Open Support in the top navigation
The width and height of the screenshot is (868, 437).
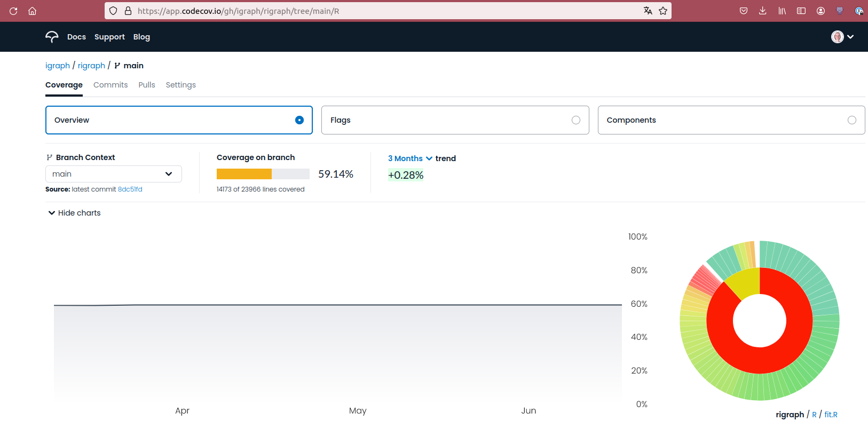click(x=109, y=37)
